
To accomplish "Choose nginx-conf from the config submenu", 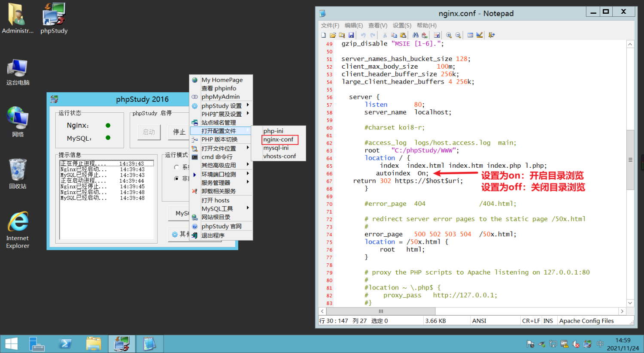I will point(279,139).
